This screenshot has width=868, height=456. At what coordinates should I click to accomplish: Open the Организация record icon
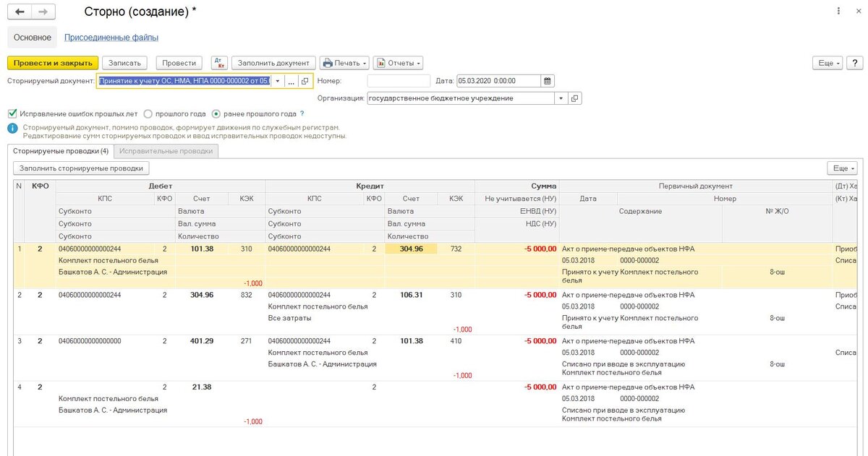pyautogui.click(x=575, y=98)
